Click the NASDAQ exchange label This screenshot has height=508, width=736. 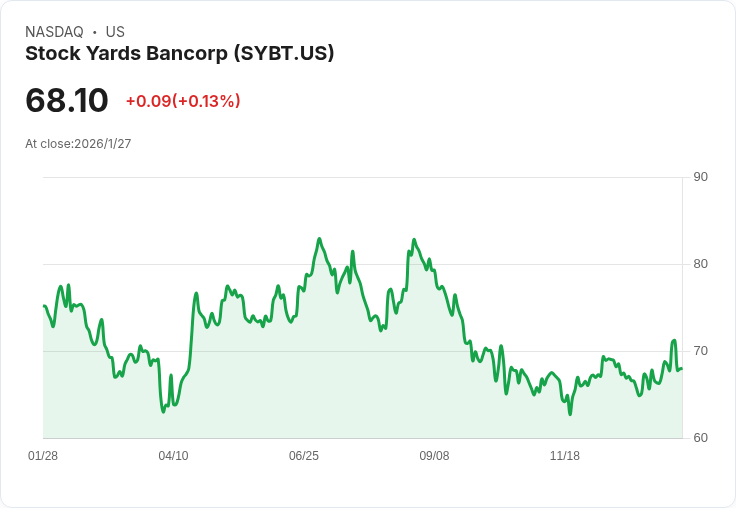[x=54, y=32]
